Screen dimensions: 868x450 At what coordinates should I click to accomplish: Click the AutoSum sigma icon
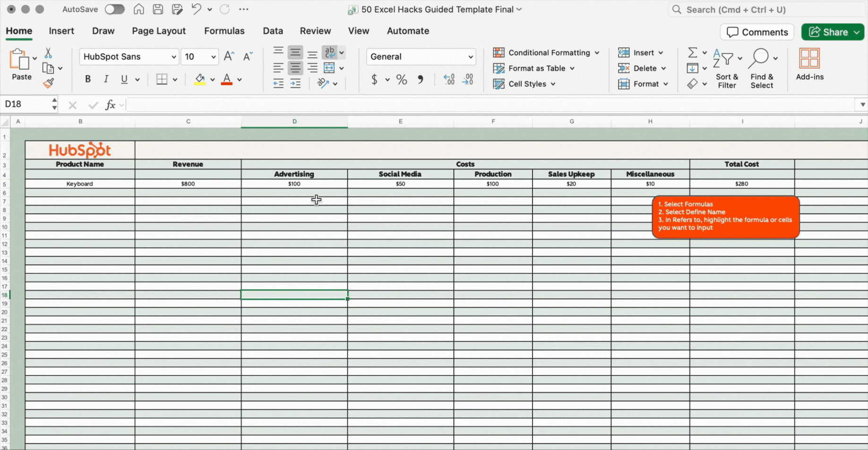692,52
